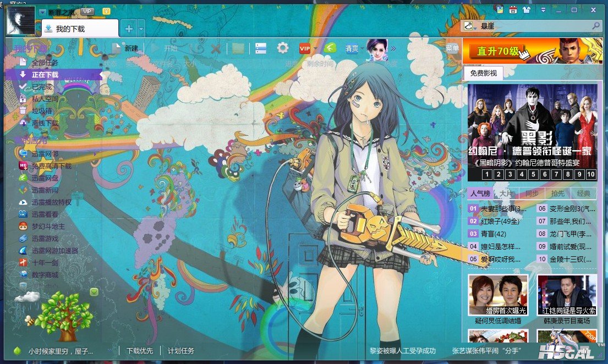Open 迅雷网盘 app

pos(45,178)
